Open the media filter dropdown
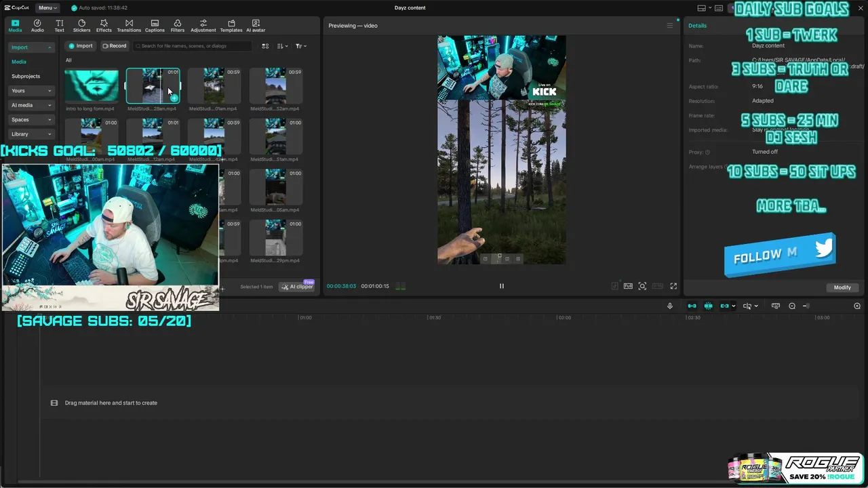This screenshot has width=868, height=488. [x=301, y=46]
